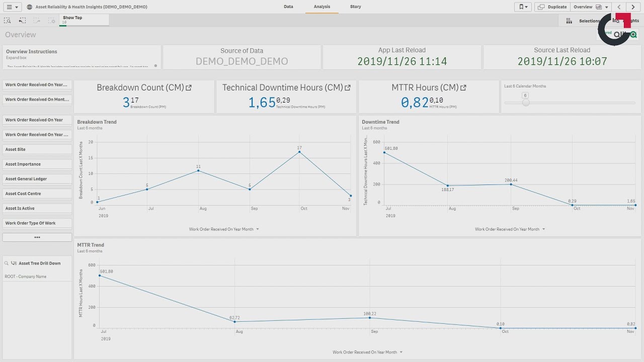Open the Asset Site filter pane
Viewport: 644px width, 362px height.
coord(37,149)
